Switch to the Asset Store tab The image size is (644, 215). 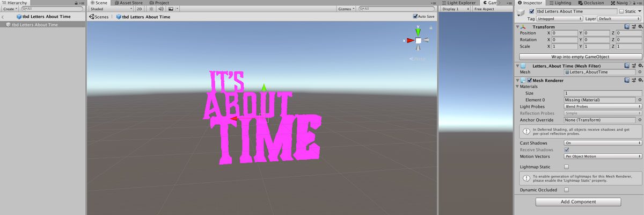(128, 3)
